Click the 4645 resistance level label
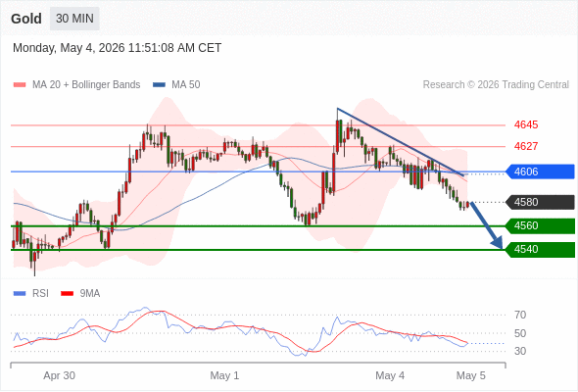 click(x=526, y=125)
